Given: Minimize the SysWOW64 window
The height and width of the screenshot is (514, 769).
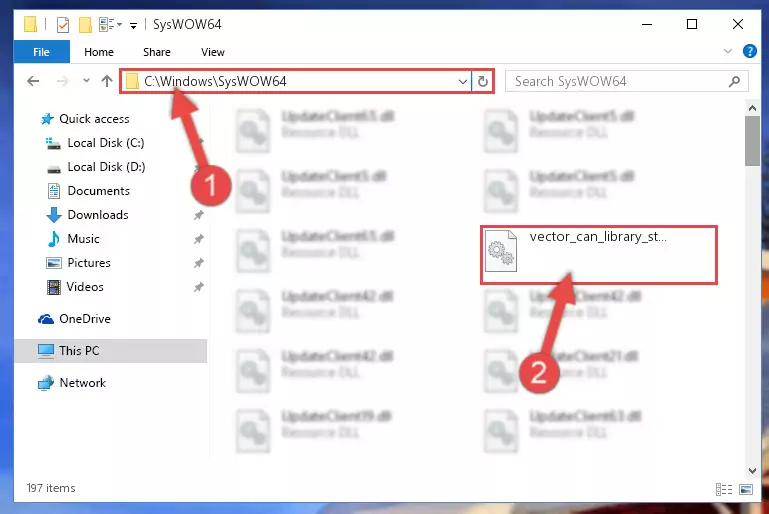Looking at the screenshot, I should click(x=647, y=24).
